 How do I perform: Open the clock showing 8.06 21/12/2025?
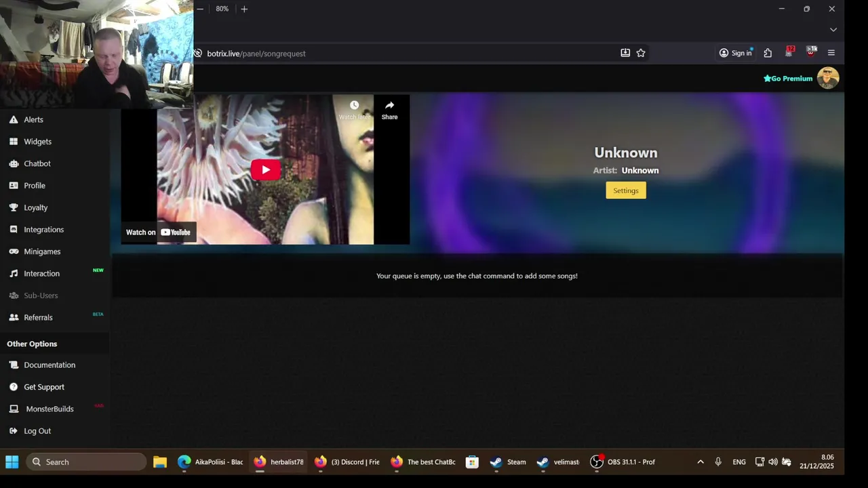pyautogui.click(x=816, y=462)
